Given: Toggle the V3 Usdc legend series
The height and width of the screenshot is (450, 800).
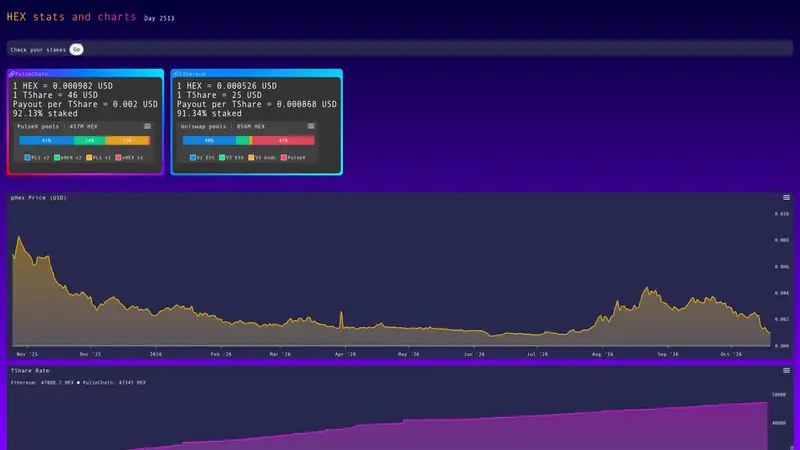Looking at the screenshot, I should pyautogui.click(x=262, y=158).
